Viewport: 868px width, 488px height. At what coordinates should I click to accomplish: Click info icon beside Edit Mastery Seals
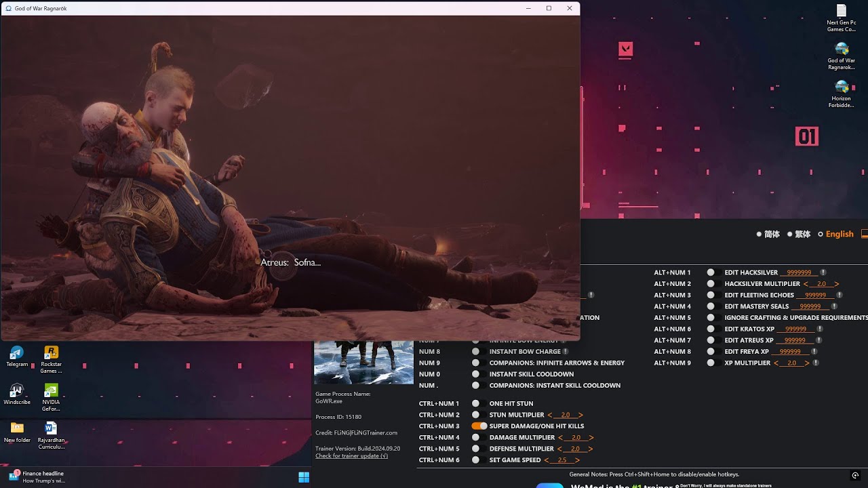(x=834, y=306)
